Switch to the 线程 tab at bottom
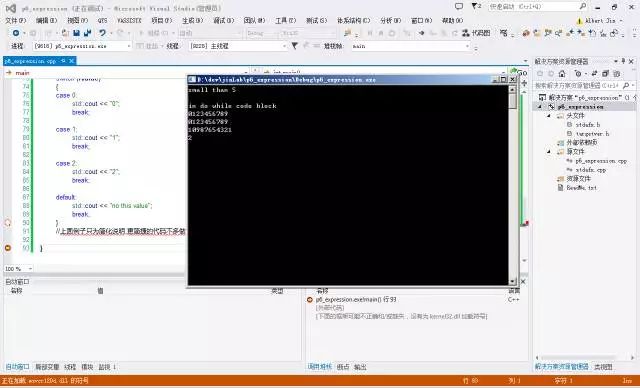 click(70, 367)
